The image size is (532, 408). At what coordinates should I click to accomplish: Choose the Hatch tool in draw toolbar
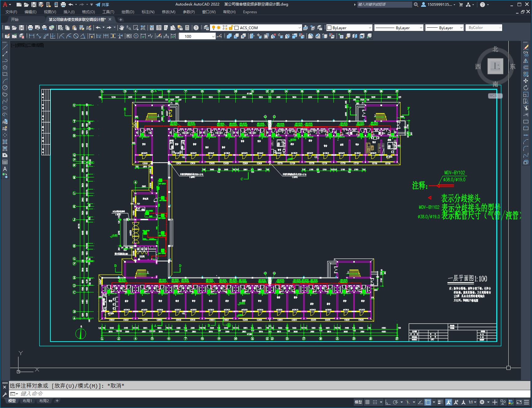5,142
